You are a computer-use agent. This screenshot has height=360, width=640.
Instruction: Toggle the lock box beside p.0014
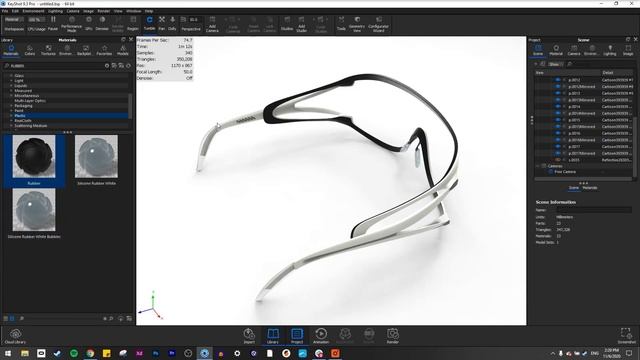coord(564,107)
